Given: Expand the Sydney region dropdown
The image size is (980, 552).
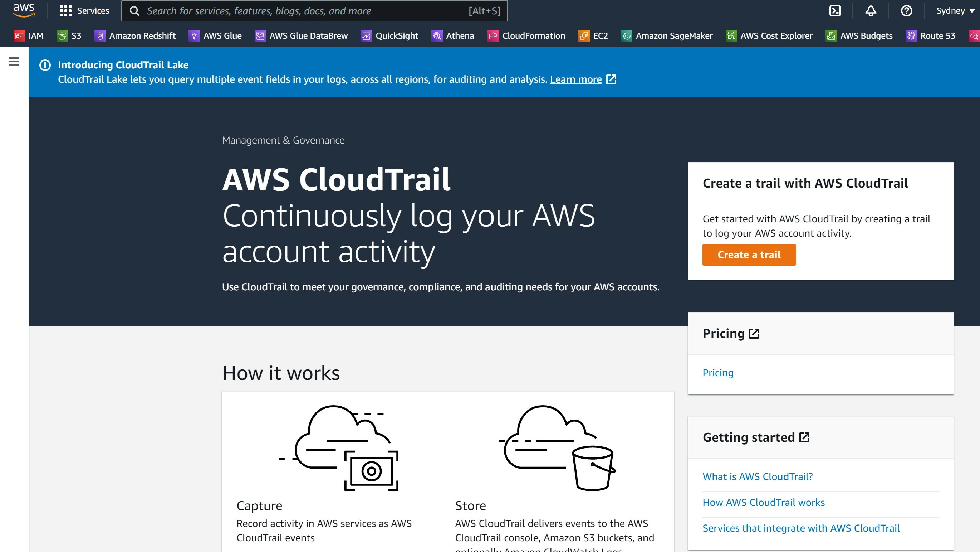Looking at the screenshot, I should click(955, 11).
